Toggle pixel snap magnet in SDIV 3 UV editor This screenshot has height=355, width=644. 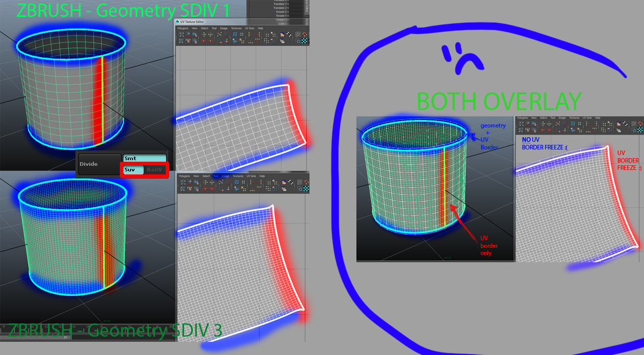pos(306,182)
